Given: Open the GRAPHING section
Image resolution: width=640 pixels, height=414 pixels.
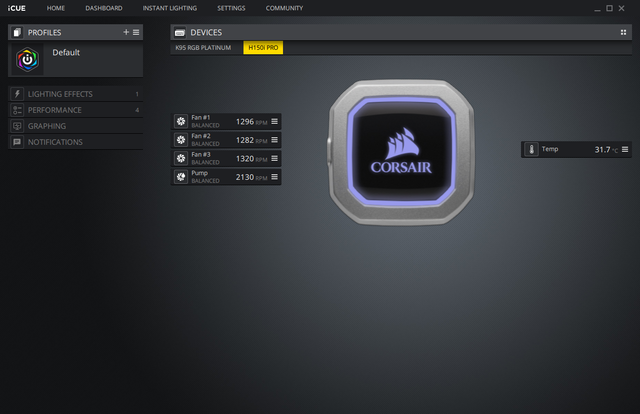Looking at the screenshot, I should click(x=76, y=126).
